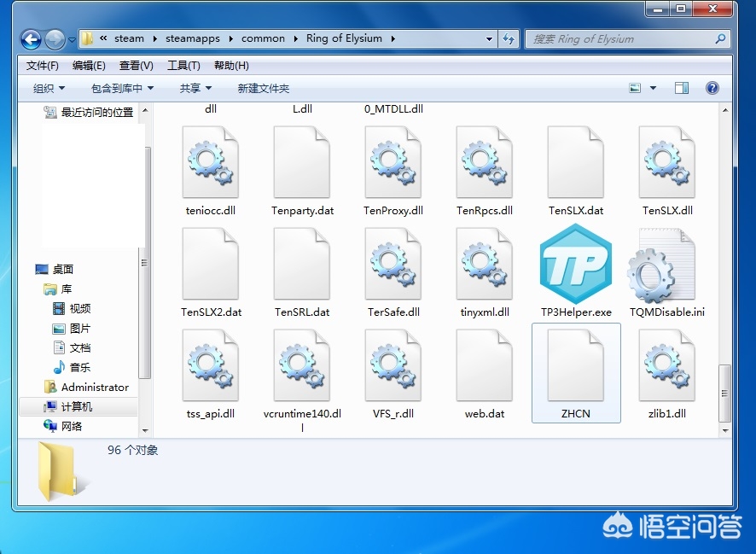756x554 pixels.
Task: Click the teniocc.dll file icon
Action: (x=210, y=162)
